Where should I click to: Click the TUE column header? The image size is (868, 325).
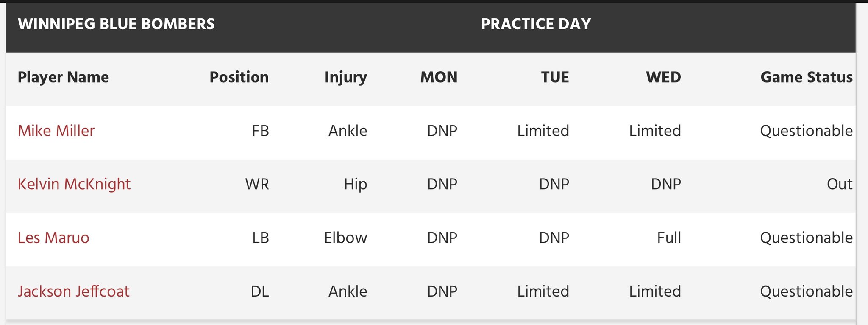(555, 77)
